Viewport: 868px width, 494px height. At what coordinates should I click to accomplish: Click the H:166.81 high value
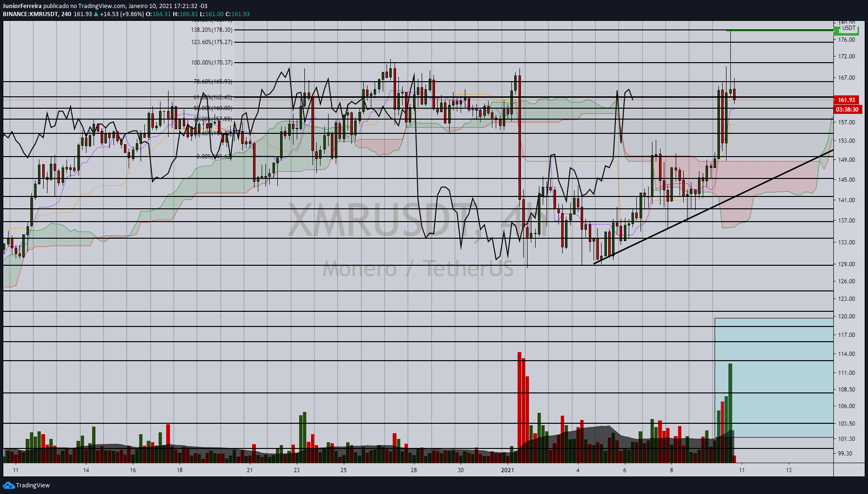coord(185,14)
